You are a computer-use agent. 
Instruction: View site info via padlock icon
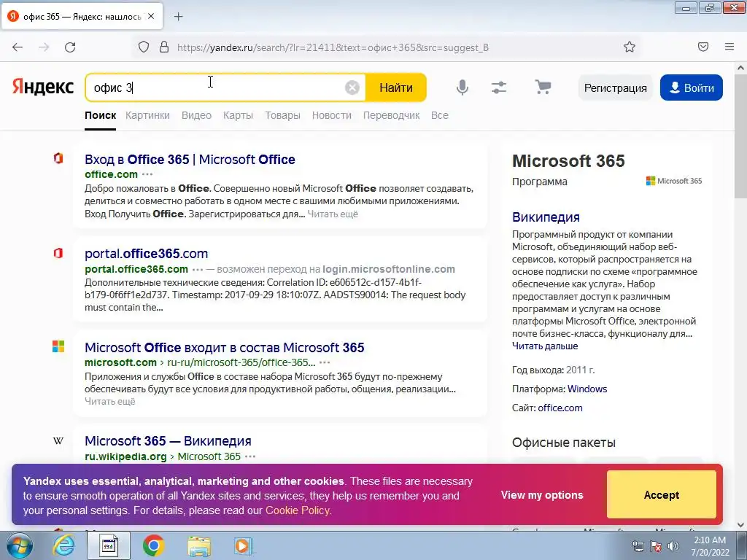pyautogui.click(x=164, y=47)
